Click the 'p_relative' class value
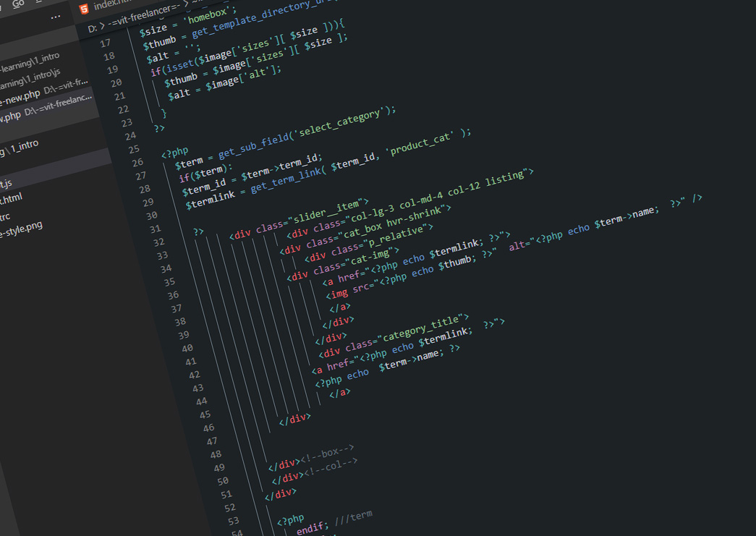This screenshot has height=536, width=756. click(395, 236)
